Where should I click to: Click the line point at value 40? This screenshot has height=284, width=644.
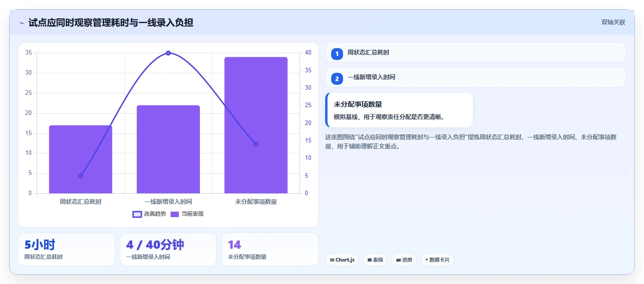pyautogui.click(x=168, y=53)
